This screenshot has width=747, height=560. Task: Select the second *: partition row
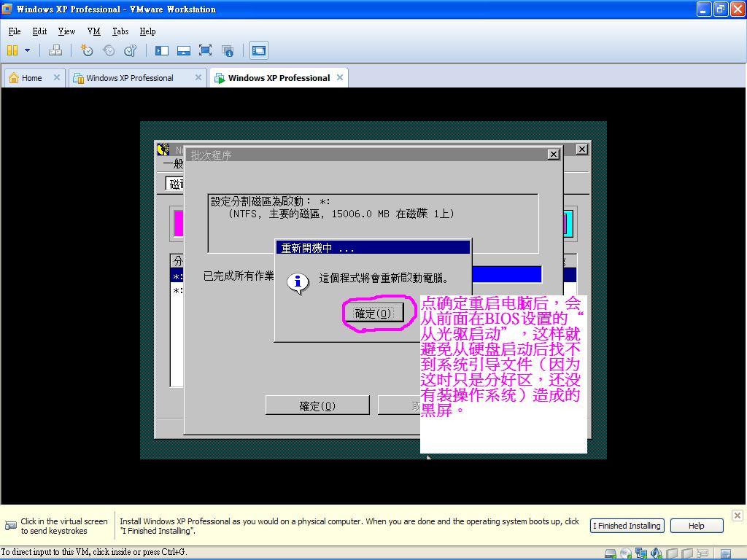177,290
